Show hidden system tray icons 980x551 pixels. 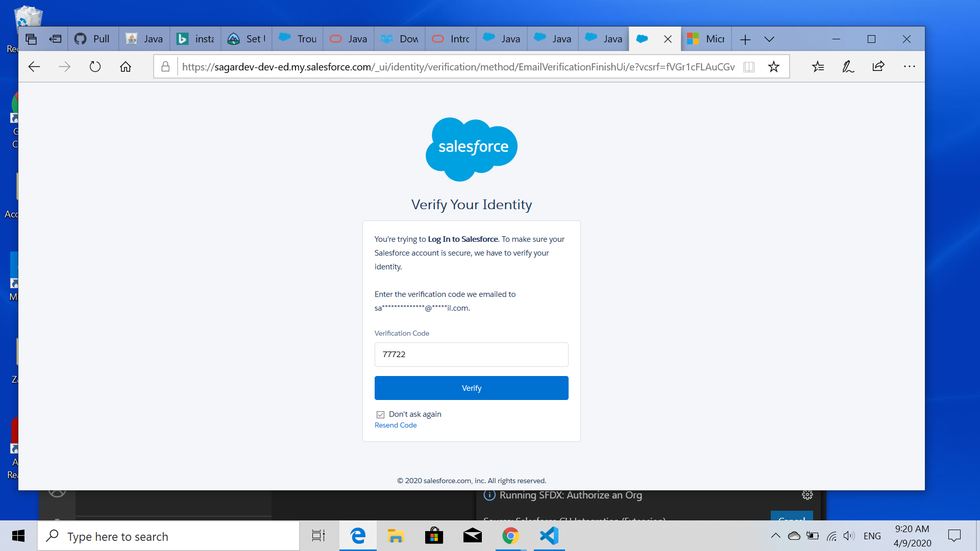point(775,536)
